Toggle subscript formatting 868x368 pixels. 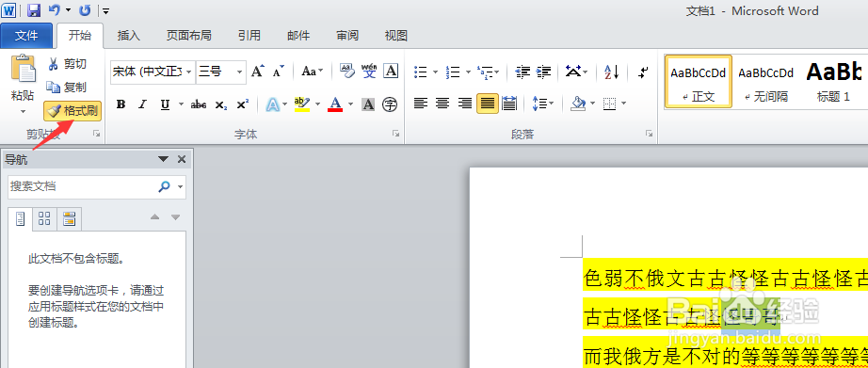click(x=221, y=104)
